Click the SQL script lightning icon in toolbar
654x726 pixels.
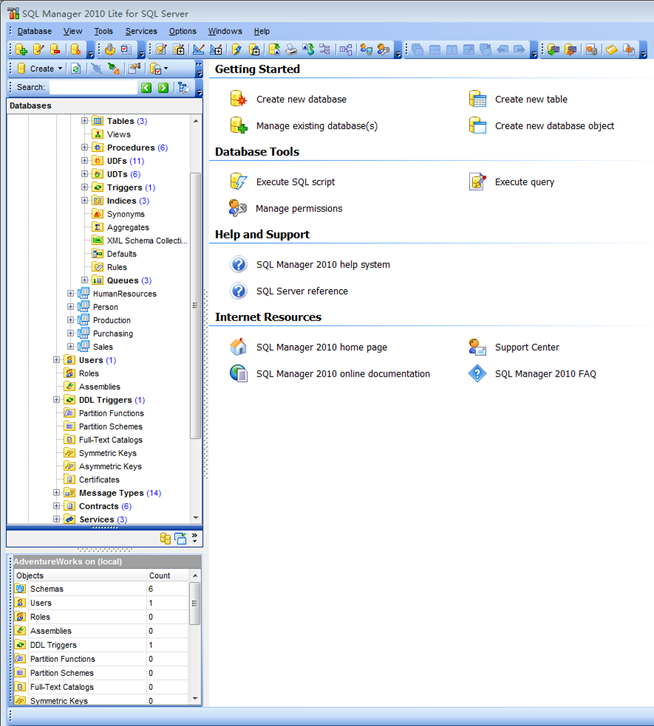237,49
